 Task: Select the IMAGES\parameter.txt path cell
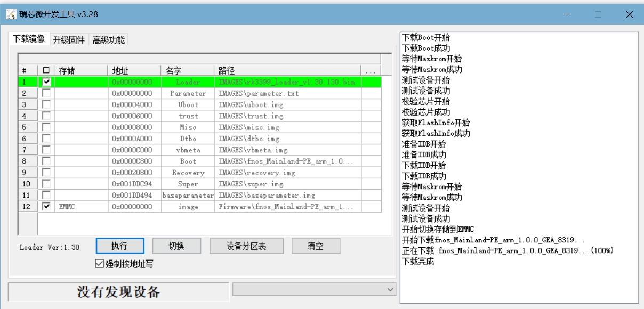point(288,93)
